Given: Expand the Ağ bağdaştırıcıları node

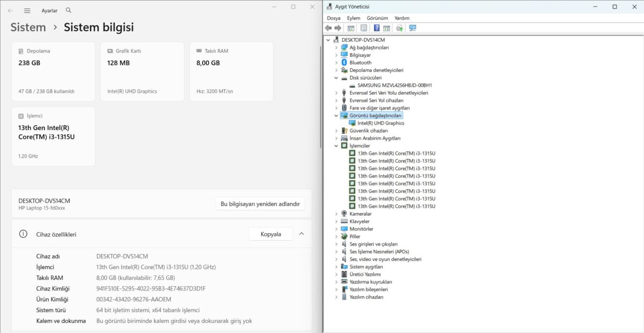Looking at the screenshot, I should point(336,47).
